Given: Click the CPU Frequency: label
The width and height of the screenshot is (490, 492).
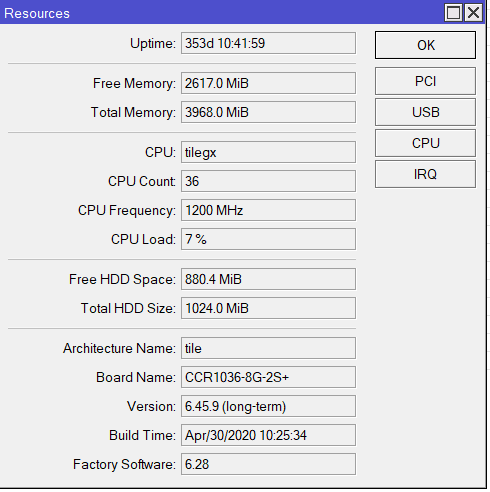Looking at the screenshot, I should pos(127,211).
